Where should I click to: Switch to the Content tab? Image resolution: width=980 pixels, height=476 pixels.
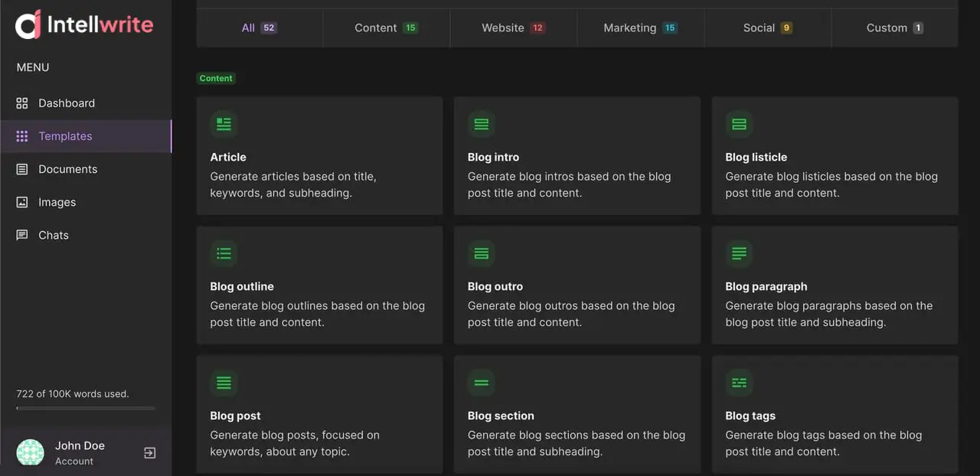pyautogui.click(x=386, y=28)
